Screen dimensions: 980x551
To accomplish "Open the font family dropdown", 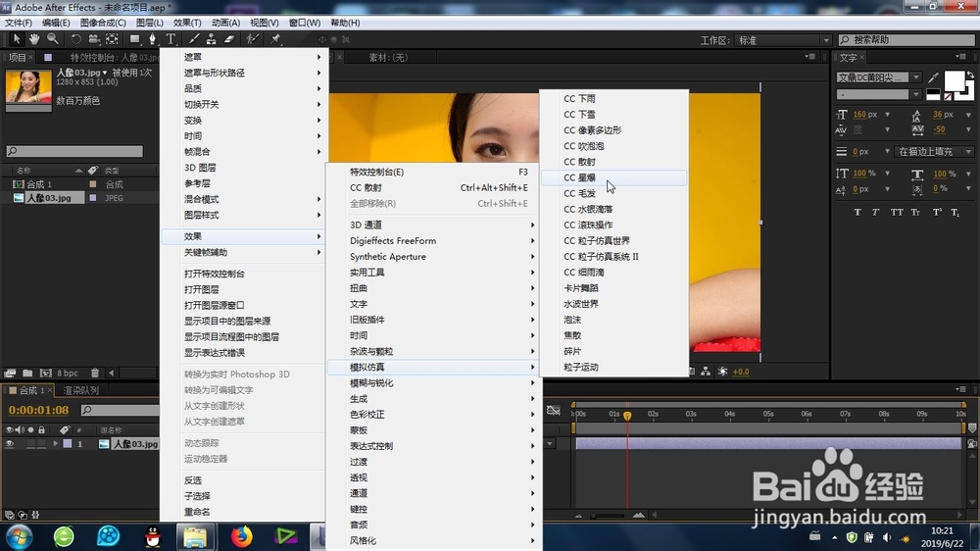I will point(915,77).
